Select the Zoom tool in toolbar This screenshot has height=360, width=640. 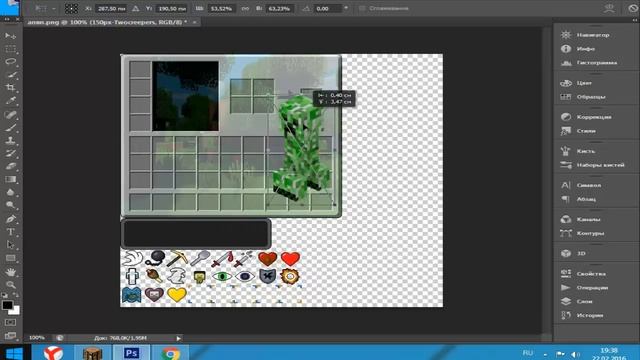(10, 285)
